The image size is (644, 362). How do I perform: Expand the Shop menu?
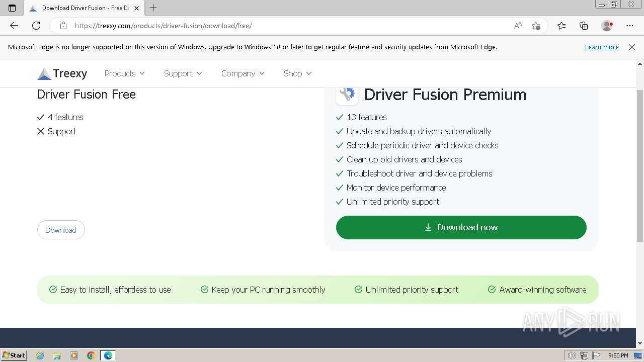pos(297,73)
